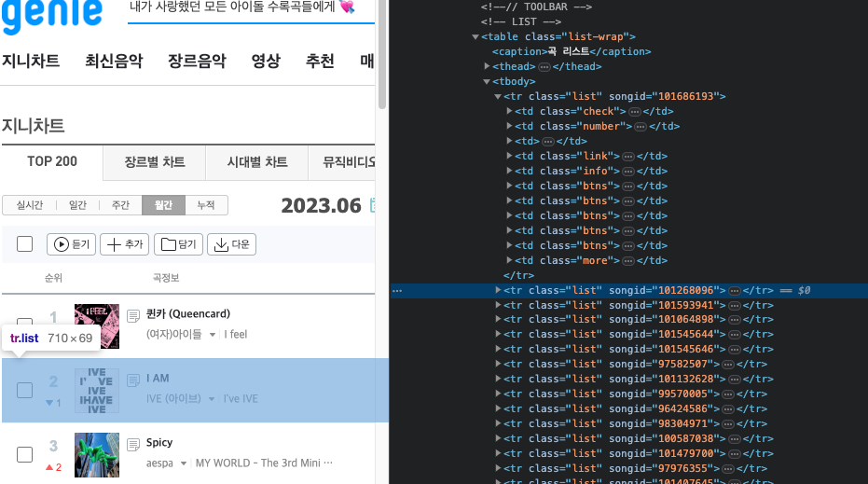Open song title 퀸카 (Queencard)

tap(188, 314)
